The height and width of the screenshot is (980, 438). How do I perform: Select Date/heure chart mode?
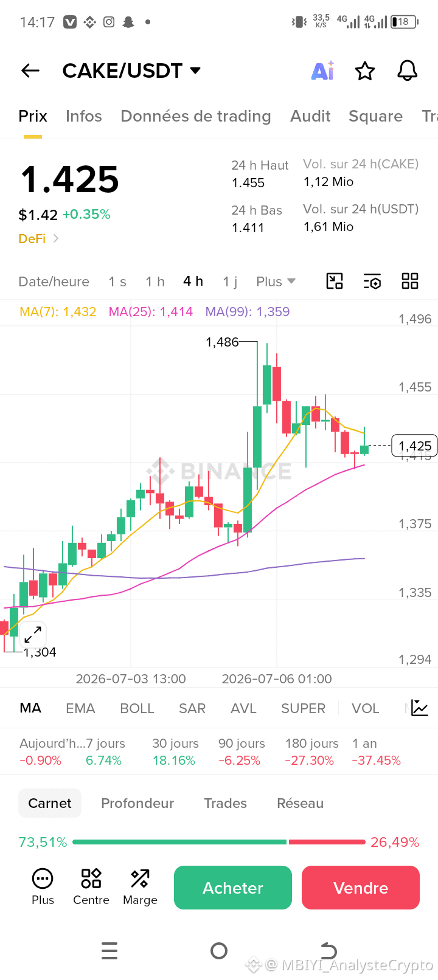54,281
